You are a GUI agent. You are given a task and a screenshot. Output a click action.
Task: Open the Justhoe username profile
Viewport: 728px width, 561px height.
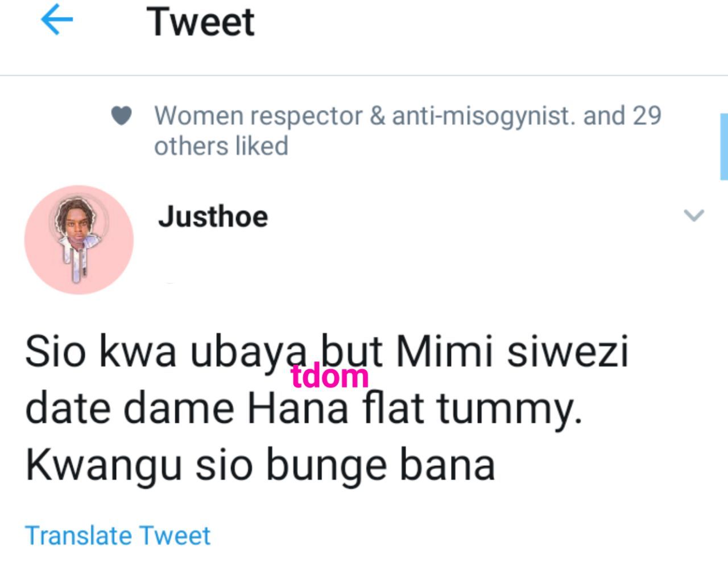213,217
